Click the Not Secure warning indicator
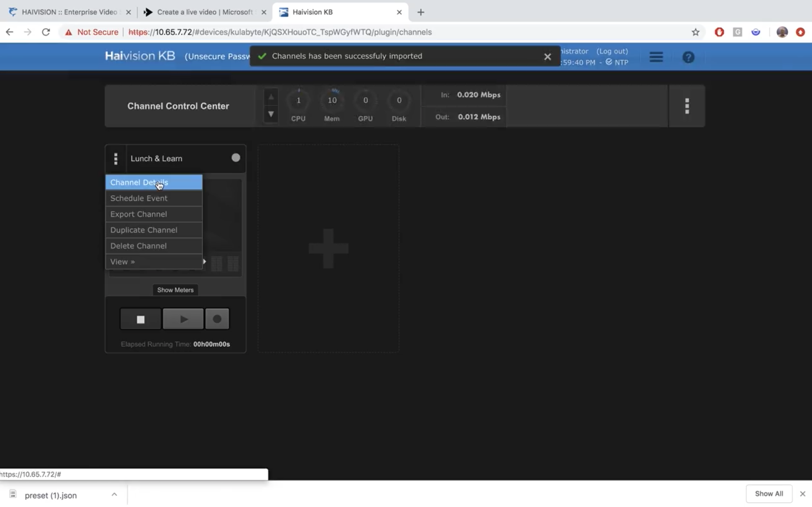This screenshot has width=812, height=507. tap(92, 32)
